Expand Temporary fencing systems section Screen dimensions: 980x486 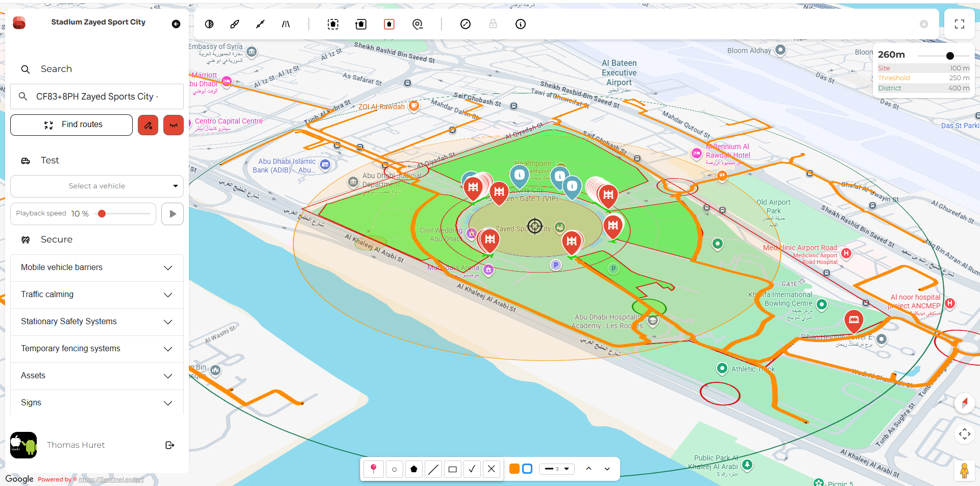[x=97, y=349]
